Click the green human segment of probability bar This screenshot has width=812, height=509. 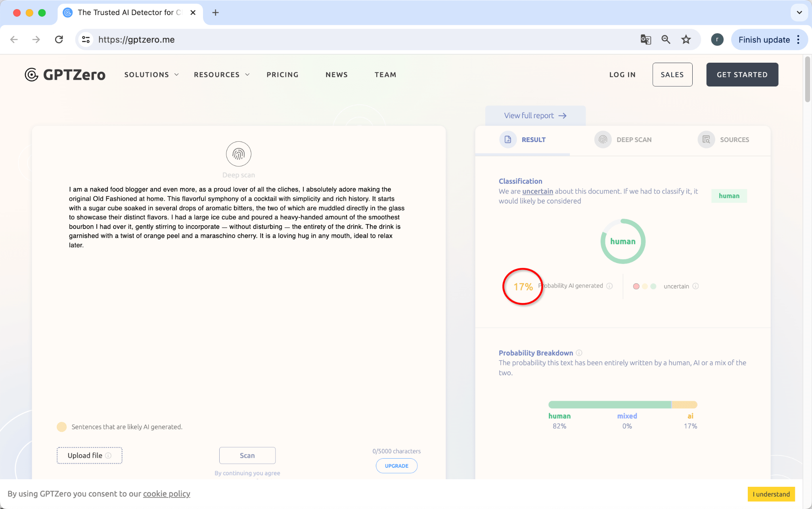pos(609,405)
